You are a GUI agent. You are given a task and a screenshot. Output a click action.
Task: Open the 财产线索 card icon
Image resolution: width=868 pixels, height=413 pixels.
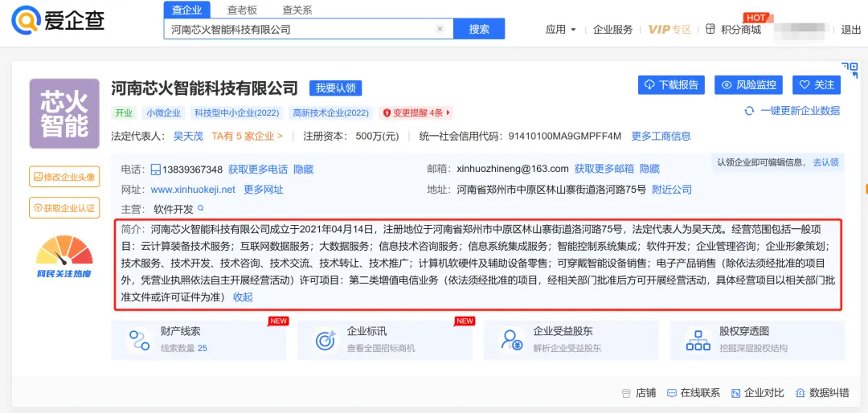coord(138,340)
